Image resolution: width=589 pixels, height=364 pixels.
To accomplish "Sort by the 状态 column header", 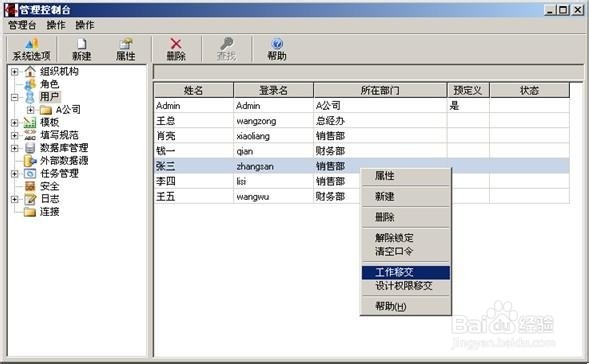I will 530,91.
